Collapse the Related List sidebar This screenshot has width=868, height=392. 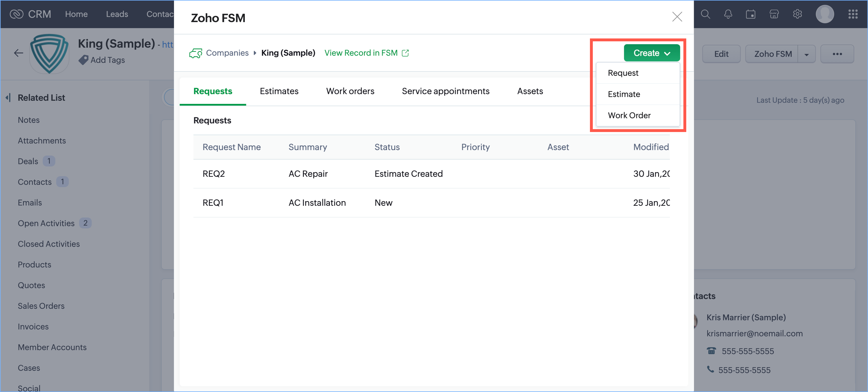(8, 98)
